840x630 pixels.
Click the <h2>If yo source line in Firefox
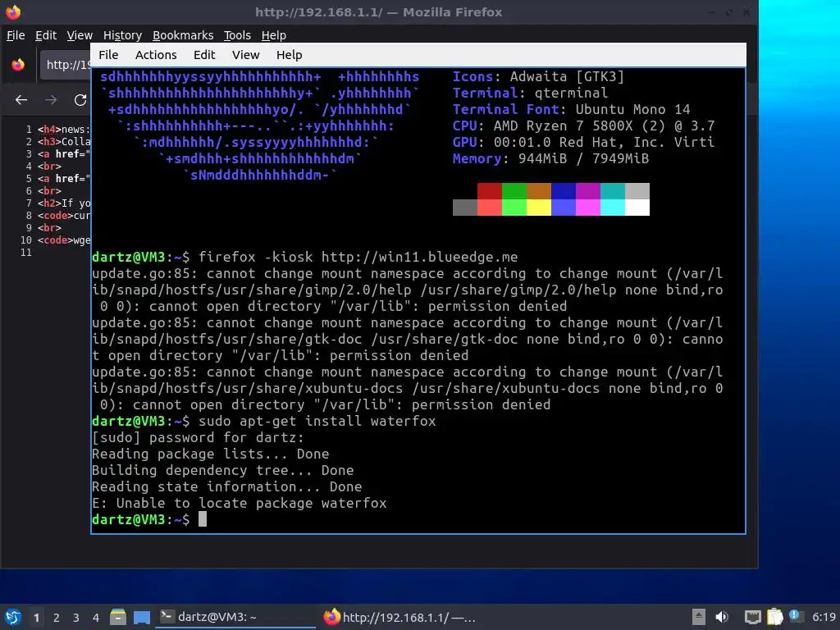click(64, 203)
